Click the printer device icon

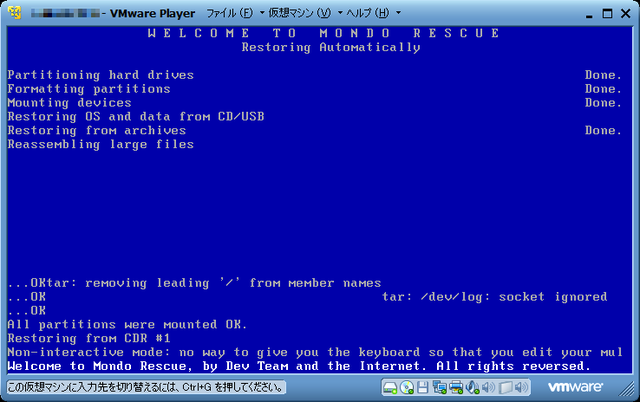point(456,387)
